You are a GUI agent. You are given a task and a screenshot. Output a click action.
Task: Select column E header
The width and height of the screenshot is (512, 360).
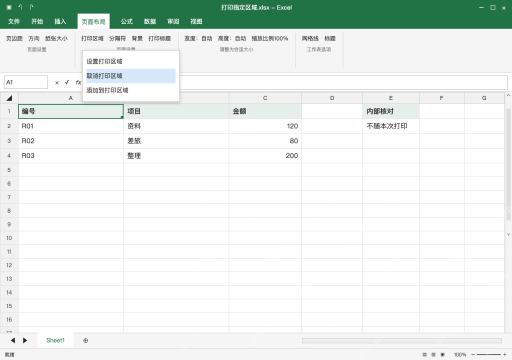tap(391, 98)
